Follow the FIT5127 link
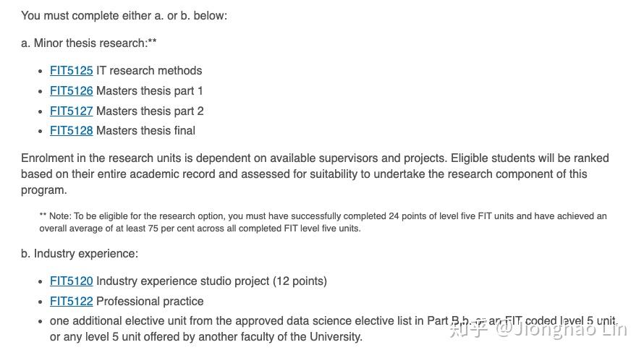The height and width of the screenshot is (358, 644). tap(71, 111)
